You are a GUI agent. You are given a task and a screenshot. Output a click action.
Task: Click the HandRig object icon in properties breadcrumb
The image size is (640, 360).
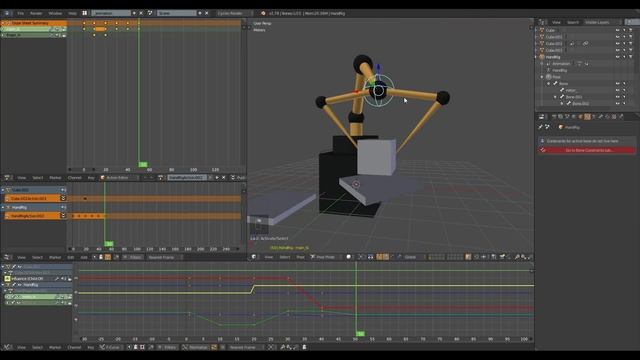coord(561,127)
